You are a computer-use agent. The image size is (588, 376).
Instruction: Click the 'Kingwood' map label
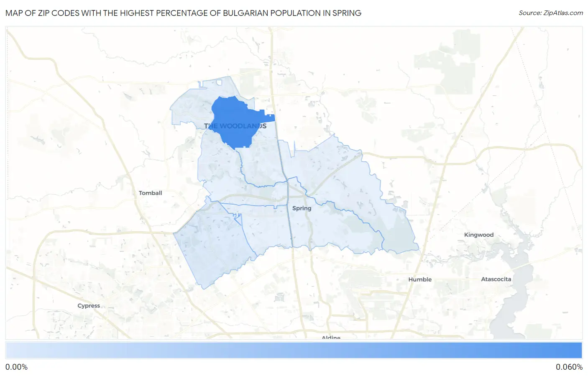478,235
